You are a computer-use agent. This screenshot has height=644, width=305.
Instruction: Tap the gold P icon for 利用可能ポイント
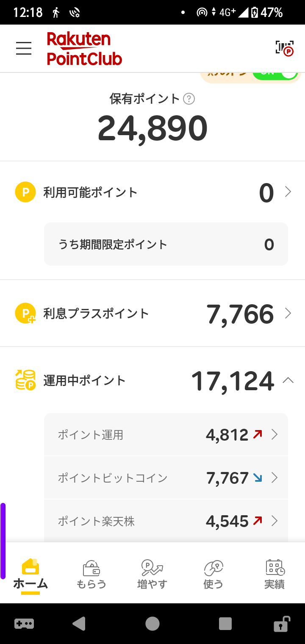click(x=25, y=192)
